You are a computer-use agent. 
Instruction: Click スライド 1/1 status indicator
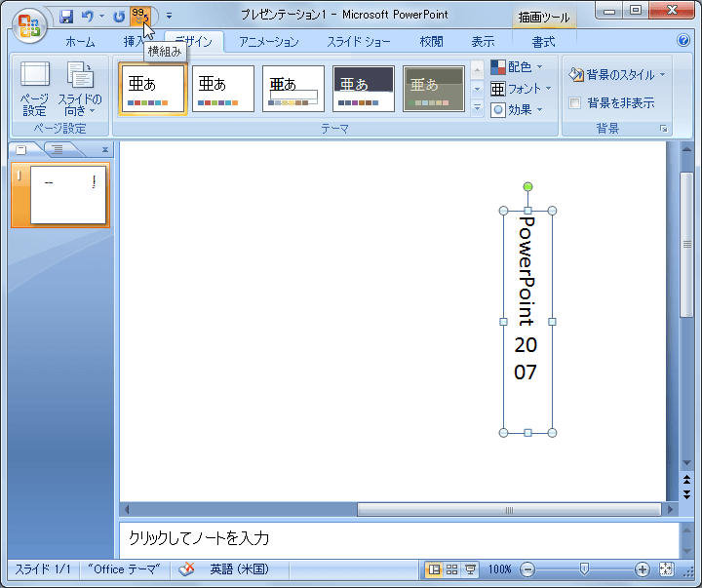(x=43, y=569)
